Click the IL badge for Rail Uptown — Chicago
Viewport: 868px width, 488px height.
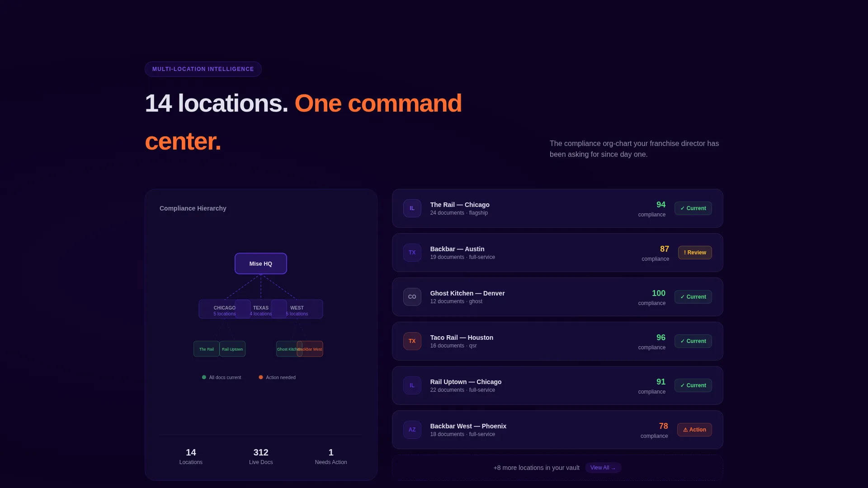pos(412,385)
